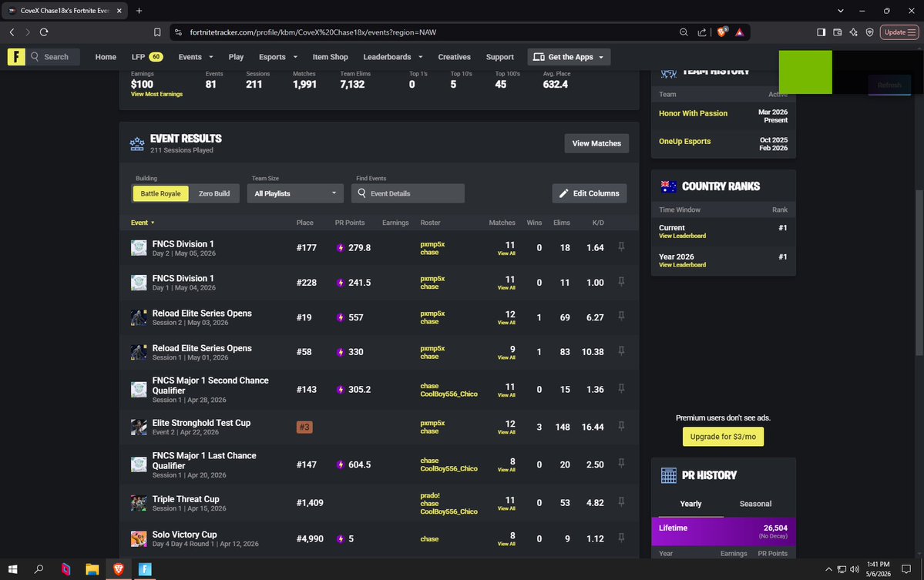
Task: Pin the Reload Elite Series Opens Session 1 row
Action: pos(621,351)
